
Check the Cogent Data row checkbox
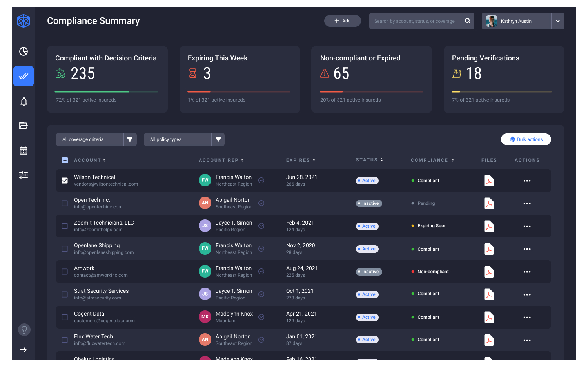tap(65, 317)
